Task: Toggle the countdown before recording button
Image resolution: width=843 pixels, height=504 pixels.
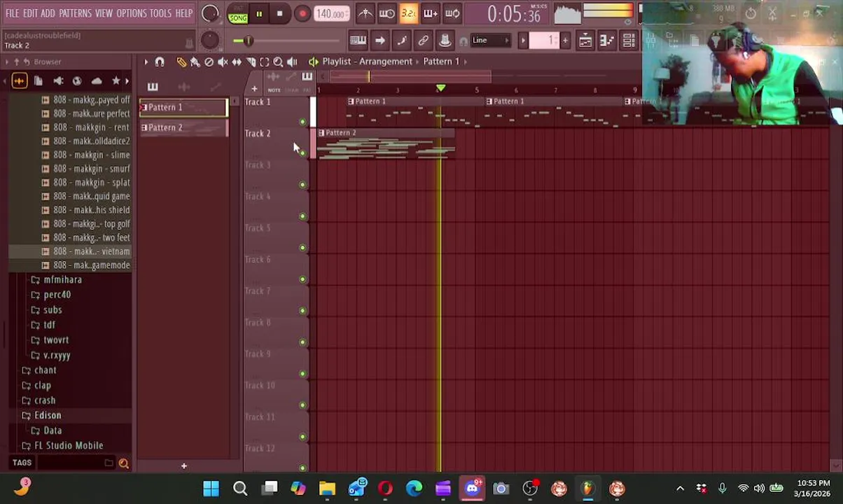Action: coord(409,13)
